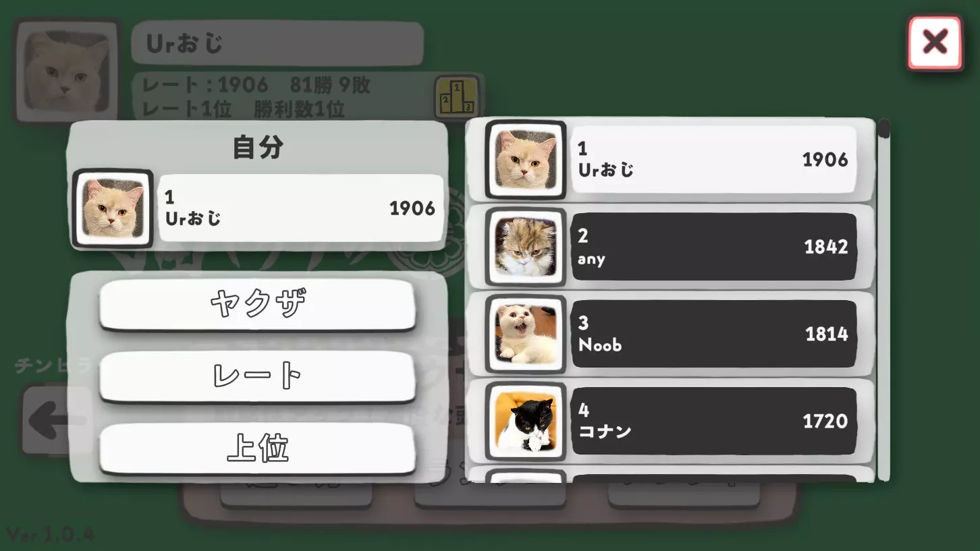This screenshot has width=980, height=551.
Task: Click the partially visible fifth ranking avatar
Action: click(525, 476)
